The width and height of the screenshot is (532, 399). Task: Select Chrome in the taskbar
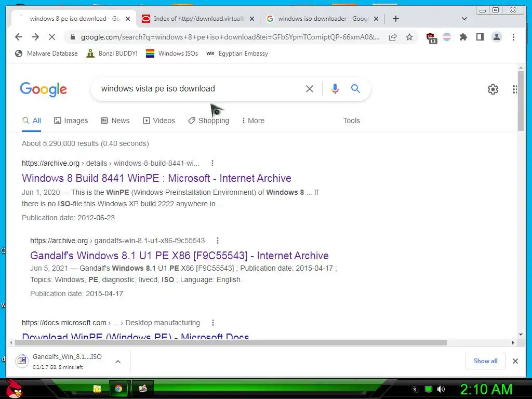point(118,389)
